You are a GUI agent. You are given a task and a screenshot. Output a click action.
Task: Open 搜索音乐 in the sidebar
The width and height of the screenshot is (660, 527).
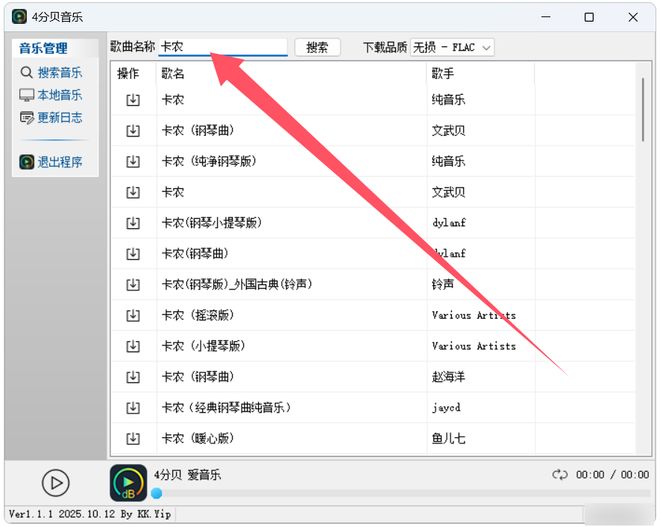(52, 73)
